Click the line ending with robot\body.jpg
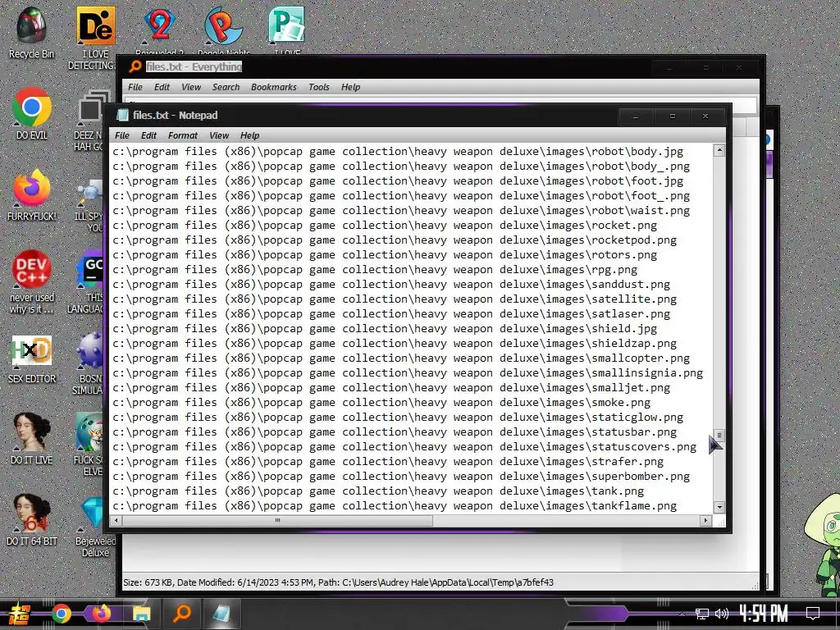The height and width of the screenshot is (630, 840). pyautogui.click(x=398, y=152)
